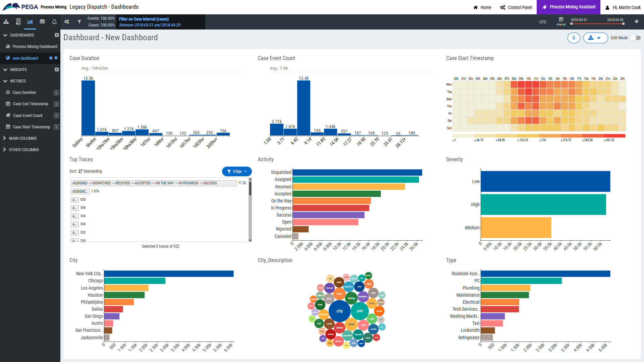Select the trace with 830 cases

74,200
